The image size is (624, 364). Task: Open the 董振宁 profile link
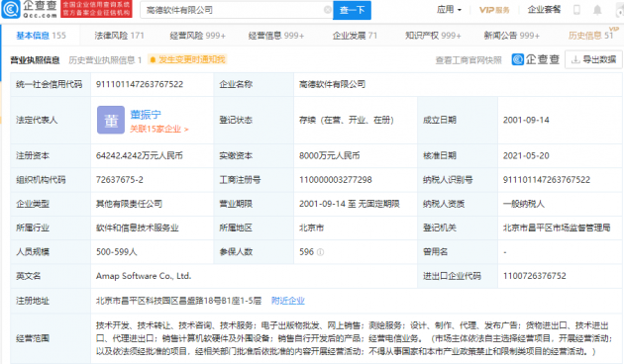click(146, 115)
